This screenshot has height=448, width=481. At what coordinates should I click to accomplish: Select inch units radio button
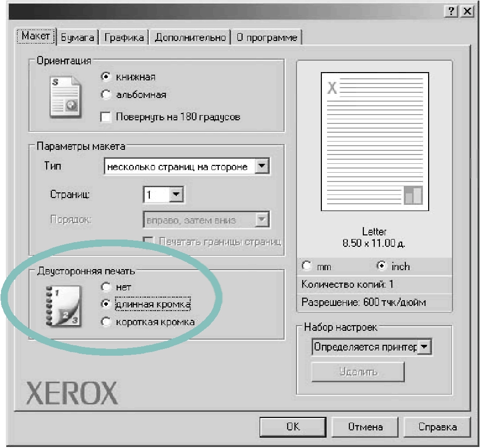[x=382, y=267]
